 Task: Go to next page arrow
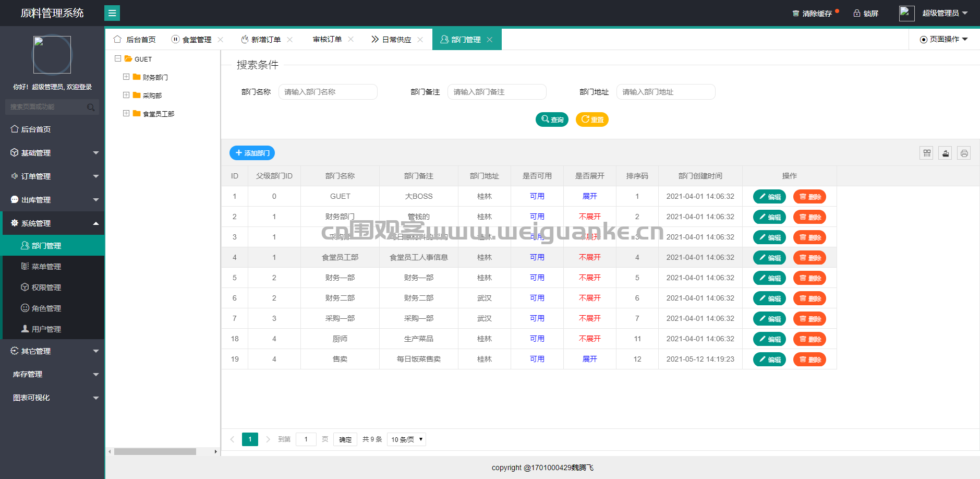(268, 439)
